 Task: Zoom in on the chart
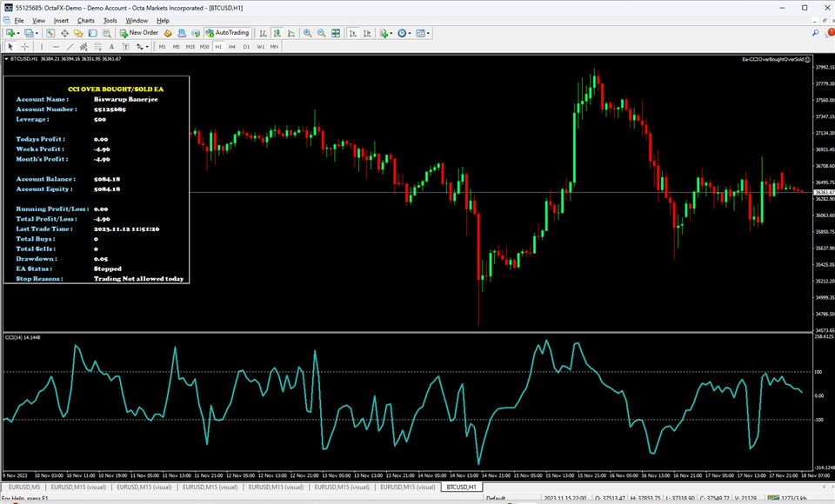tap(307, 33)
